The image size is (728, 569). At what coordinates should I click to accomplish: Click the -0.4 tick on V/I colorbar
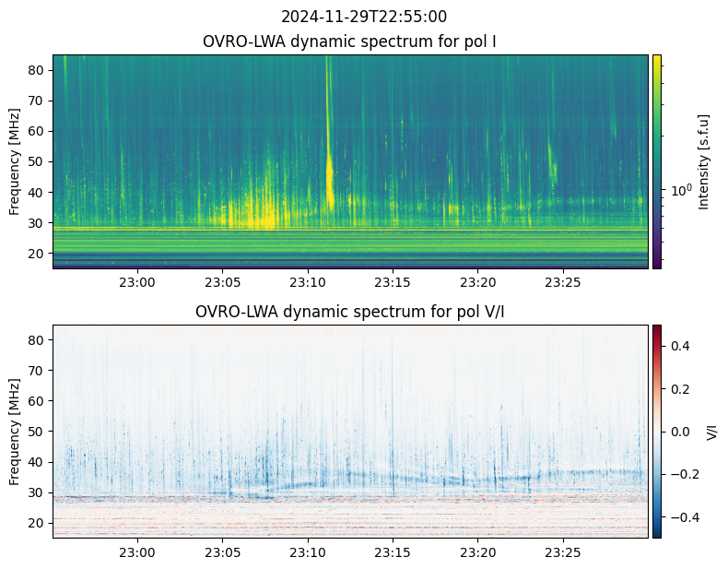pos(680,517)
